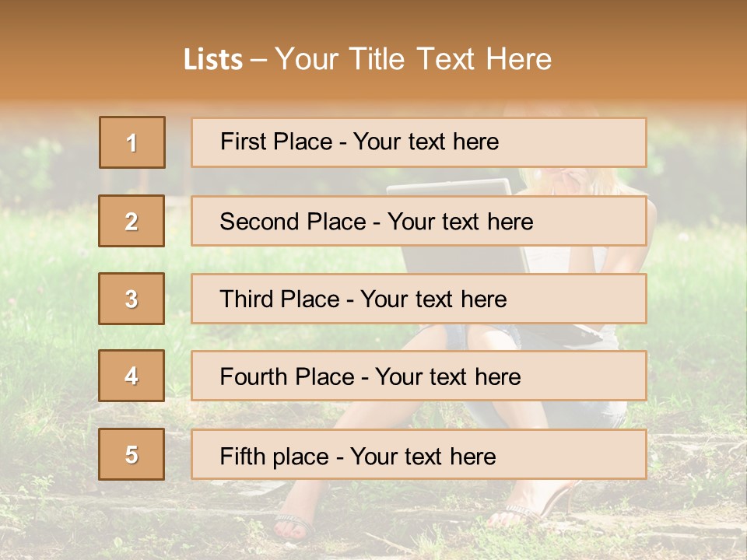Click the "Fifth place - Your text here" bar
Image resolution: width=747 pixels, height=560 pixels.
coord(419,454)
